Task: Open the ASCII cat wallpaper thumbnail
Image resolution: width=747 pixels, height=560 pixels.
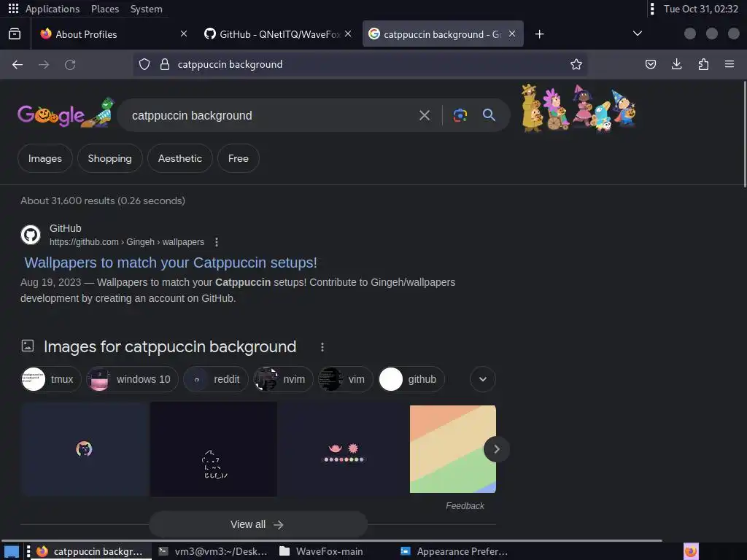Action: point(214,449)
